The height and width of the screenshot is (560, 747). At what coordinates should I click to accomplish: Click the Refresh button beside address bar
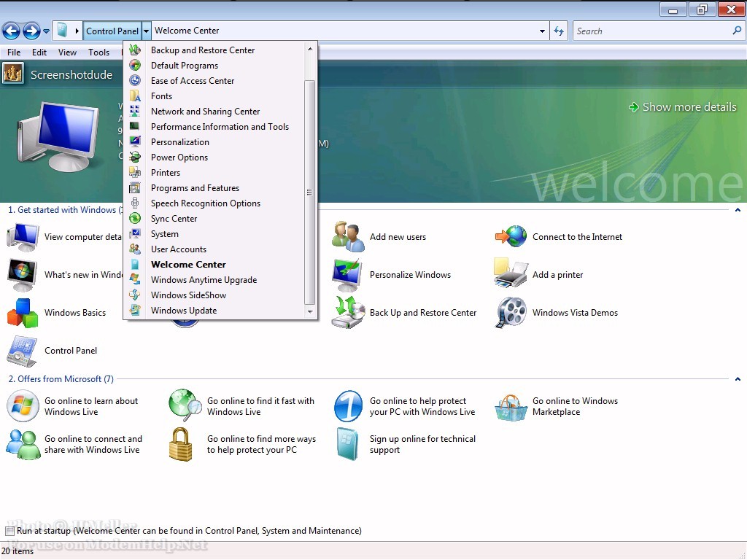pyautogui.click(x=559, y=31)
